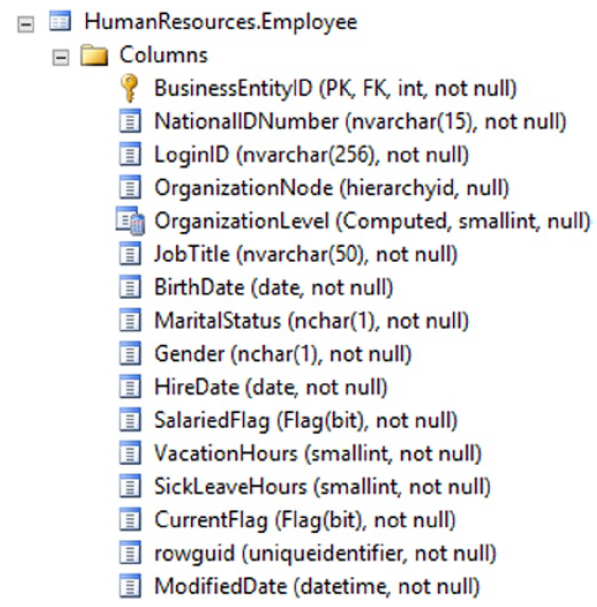Select HireDate (date, not null) row
This screenshot has height=607, width=597.
(271, 388)
